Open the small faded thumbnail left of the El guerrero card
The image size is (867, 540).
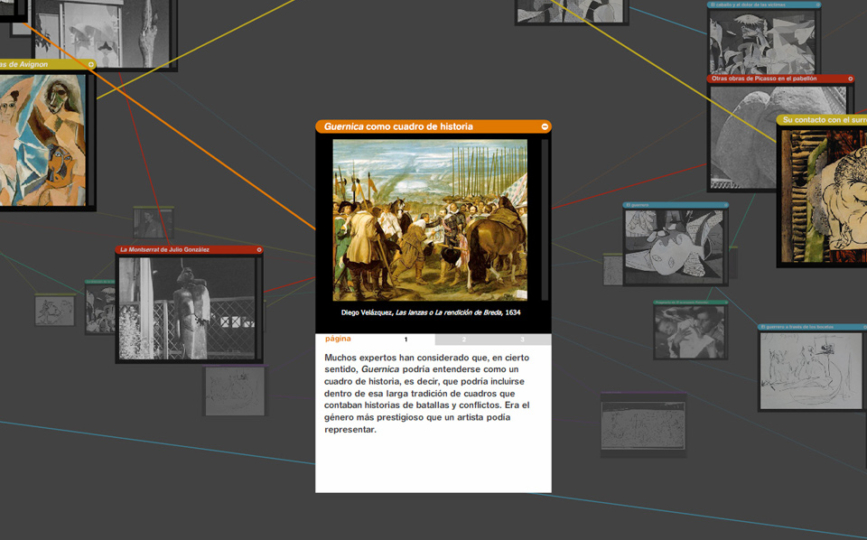[x=612, y=270]
